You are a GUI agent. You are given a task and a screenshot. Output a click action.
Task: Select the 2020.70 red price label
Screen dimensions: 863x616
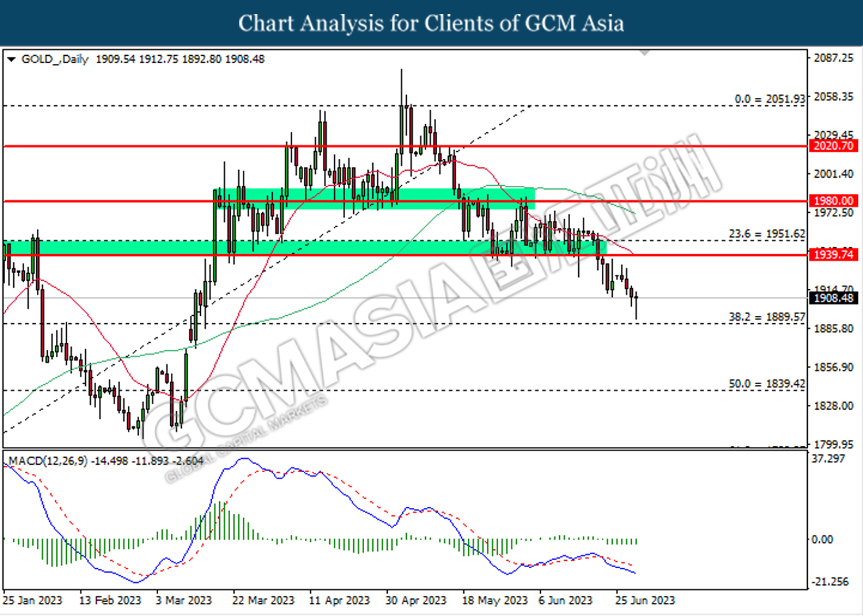tap(833, 146)
